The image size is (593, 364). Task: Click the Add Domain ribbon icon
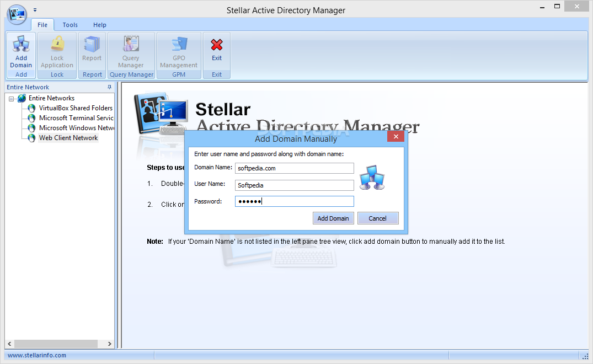21,44
